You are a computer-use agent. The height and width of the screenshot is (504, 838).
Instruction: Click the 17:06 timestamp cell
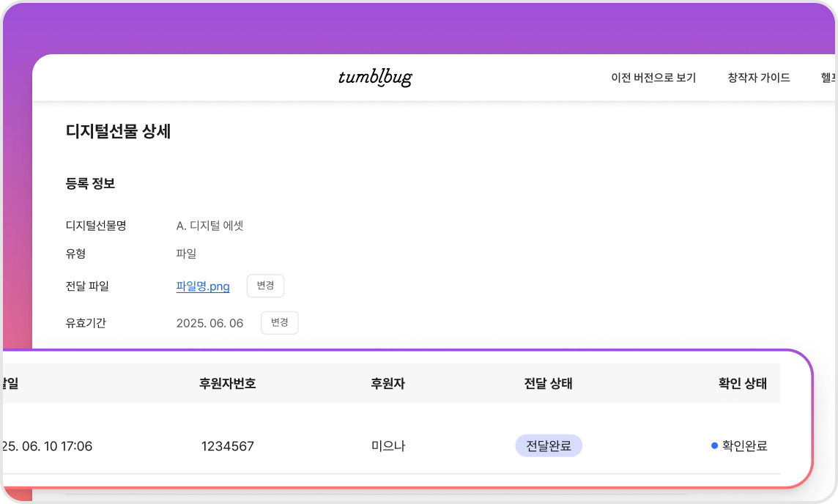click(x=48, y=446)
